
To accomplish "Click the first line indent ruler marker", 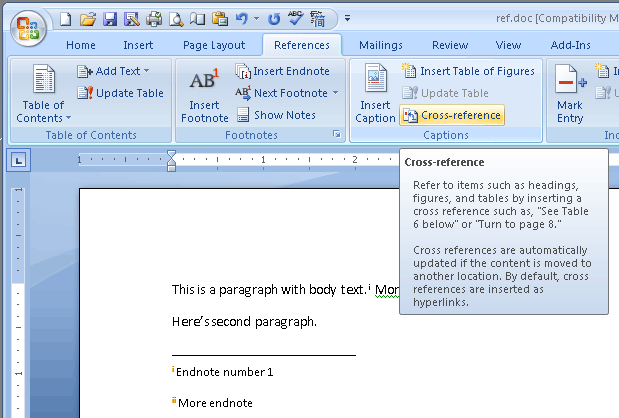I will click(x=171, y=154).
